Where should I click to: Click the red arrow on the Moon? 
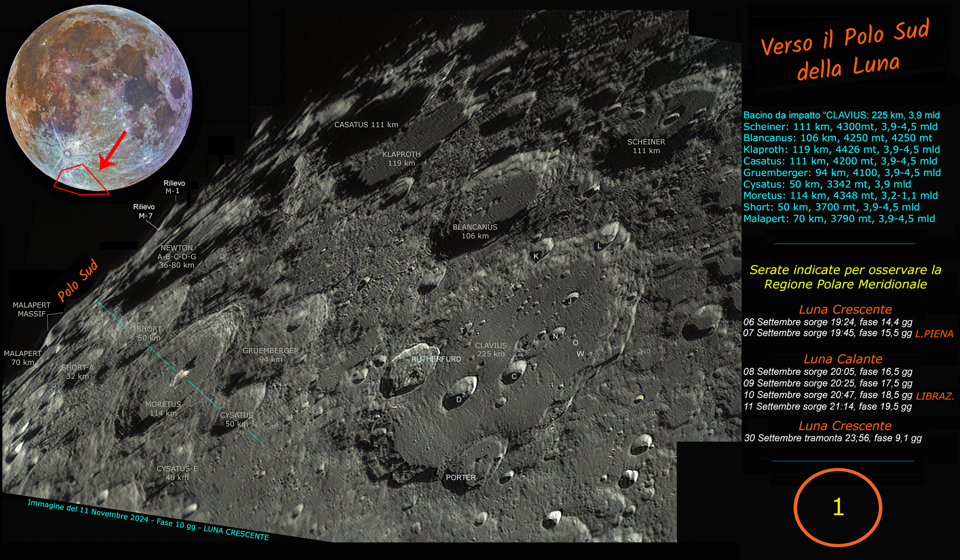click(113, 150)
